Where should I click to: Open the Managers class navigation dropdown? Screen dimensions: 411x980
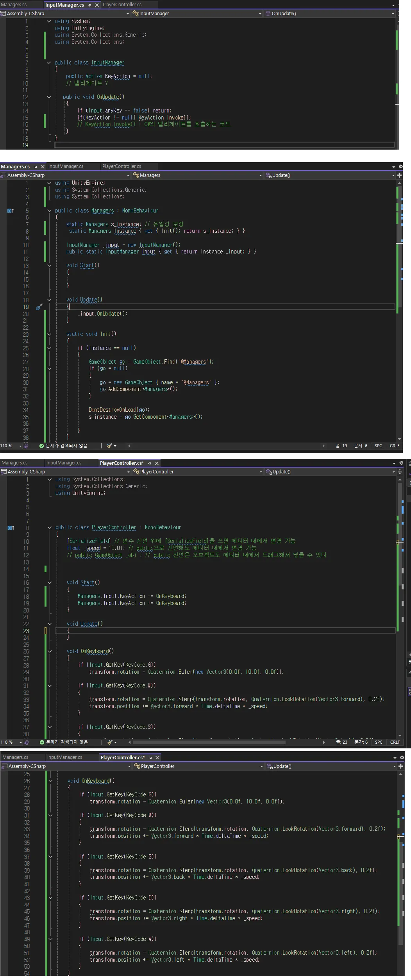(x=197, y=175)
